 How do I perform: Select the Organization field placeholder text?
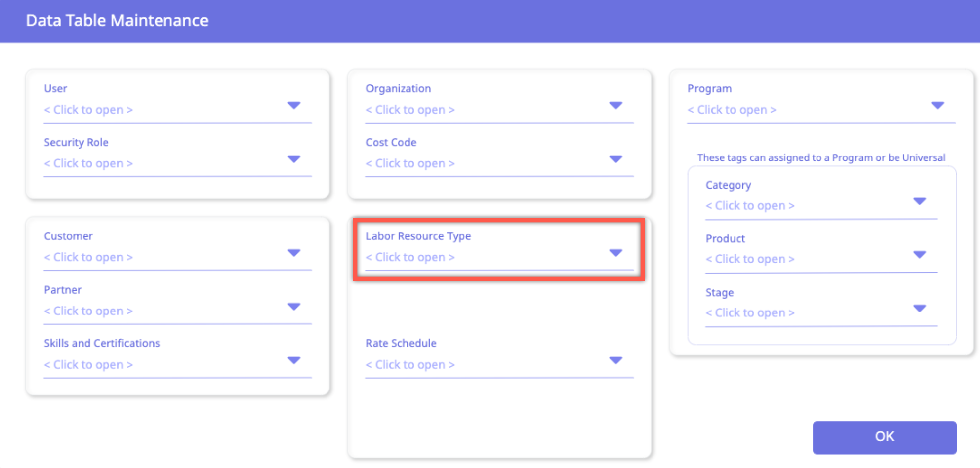[410, 110]
